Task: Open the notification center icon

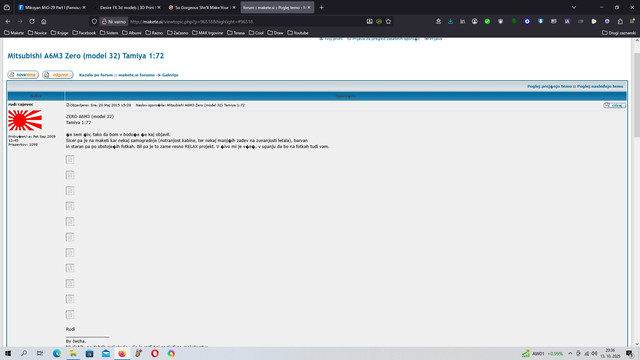Action: tap(630, 353)
